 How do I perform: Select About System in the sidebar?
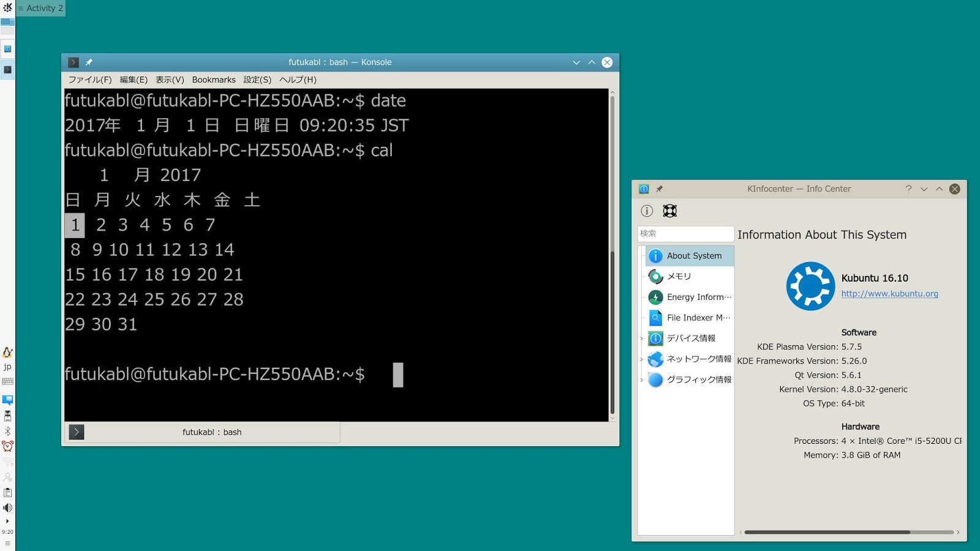[x=690, y=256]
